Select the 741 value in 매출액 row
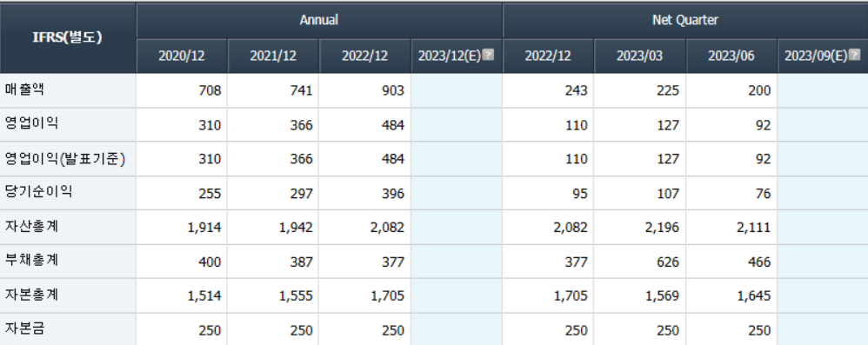Image resolution: width=868 pixels, height=345 pixels. point(302,90)
